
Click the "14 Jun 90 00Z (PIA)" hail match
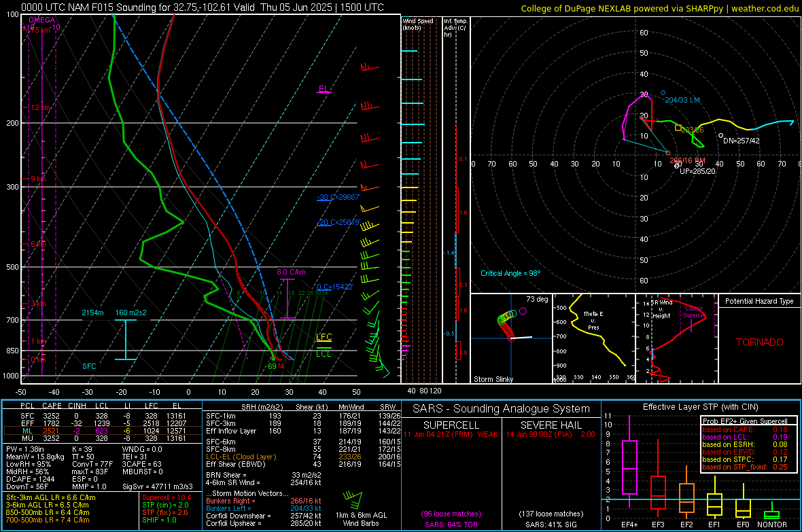tap(539, 434)
